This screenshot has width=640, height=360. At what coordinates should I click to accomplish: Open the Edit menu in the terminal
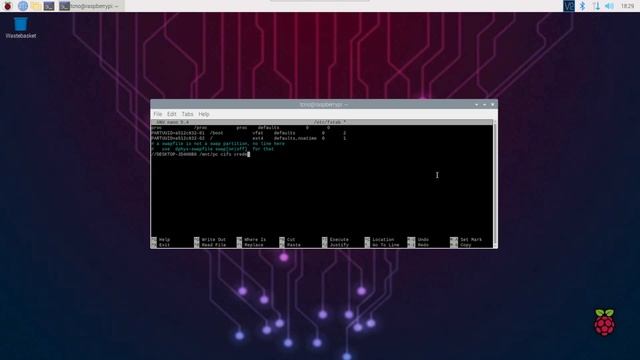click(171, 114)
